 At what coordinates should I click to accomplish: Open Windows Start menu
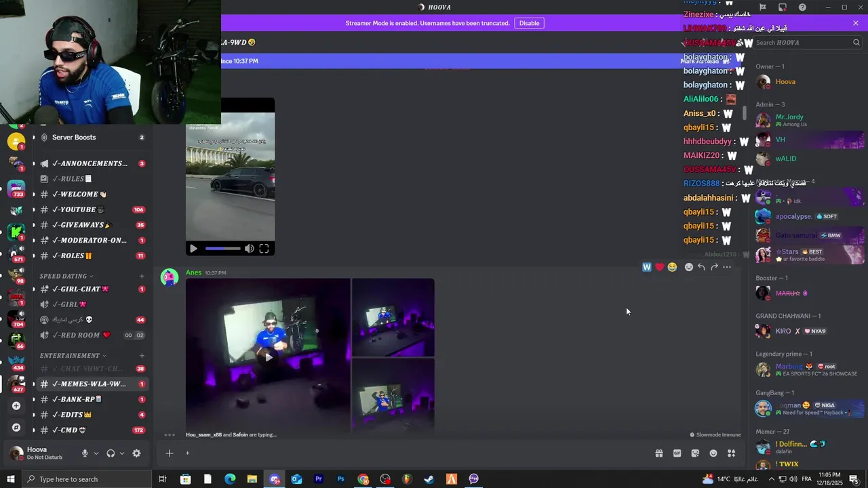[x=11, y=479]
